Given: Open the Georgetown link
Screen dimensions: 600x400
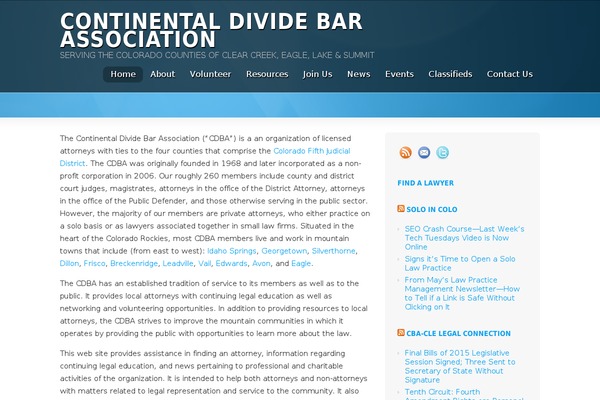Looking at the screenshot, I should (284, 251).
